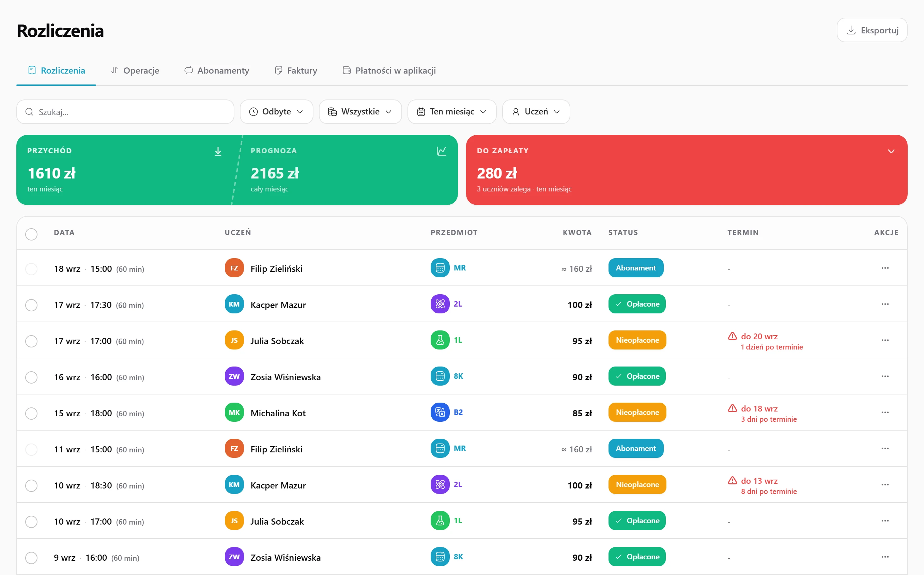Click the Szukaj search field

point(125,112)
